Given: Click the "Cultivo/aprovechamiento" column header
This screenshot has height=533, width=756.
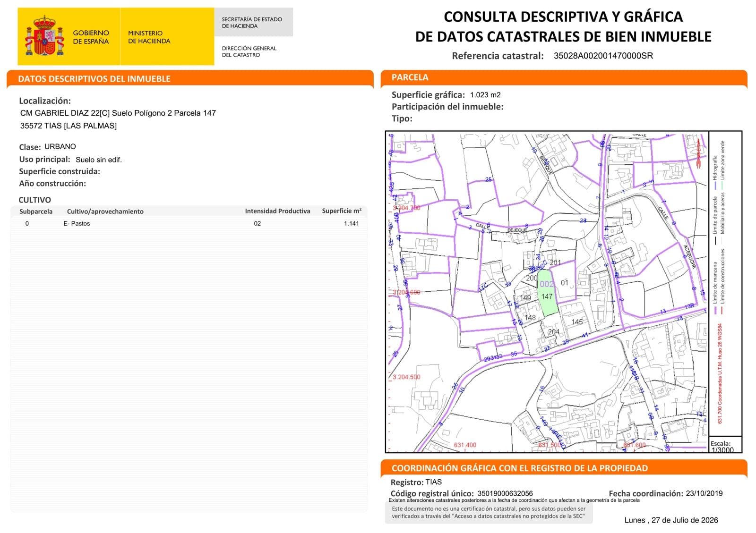Looking at the screenshot, I should point(105,212).
